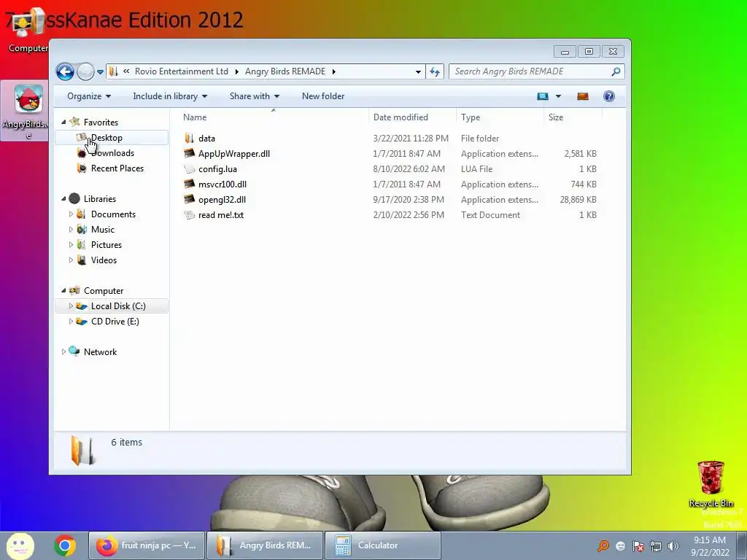The width and height of the screenshot is (747, 560).
Task: Launch Chrome from taskbar
Action: (65, 545)
